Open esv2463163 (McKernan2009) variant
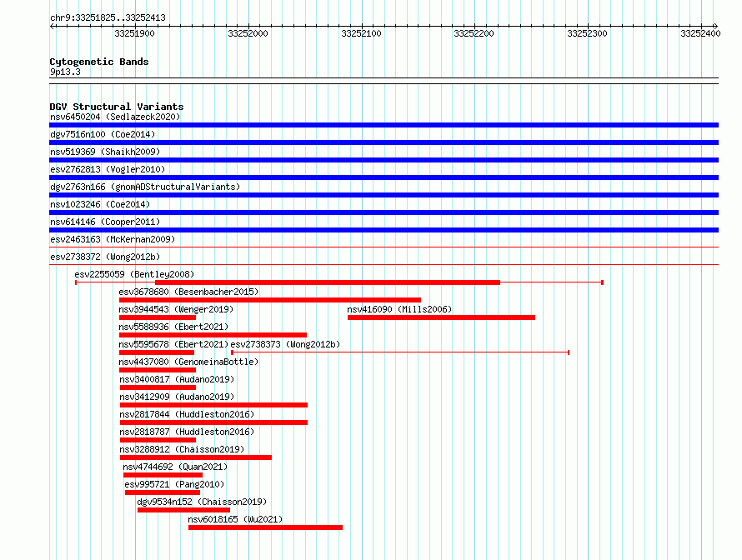 pos(113,239)
